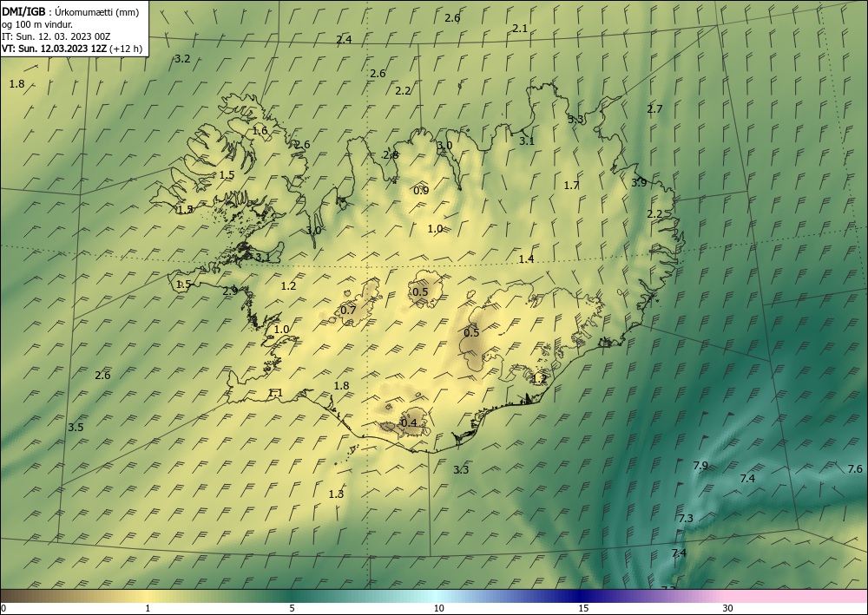Click the 0.4 value on the southern glacier
The height and width of the screenshot is (615, 868).
tap(409, 423)
